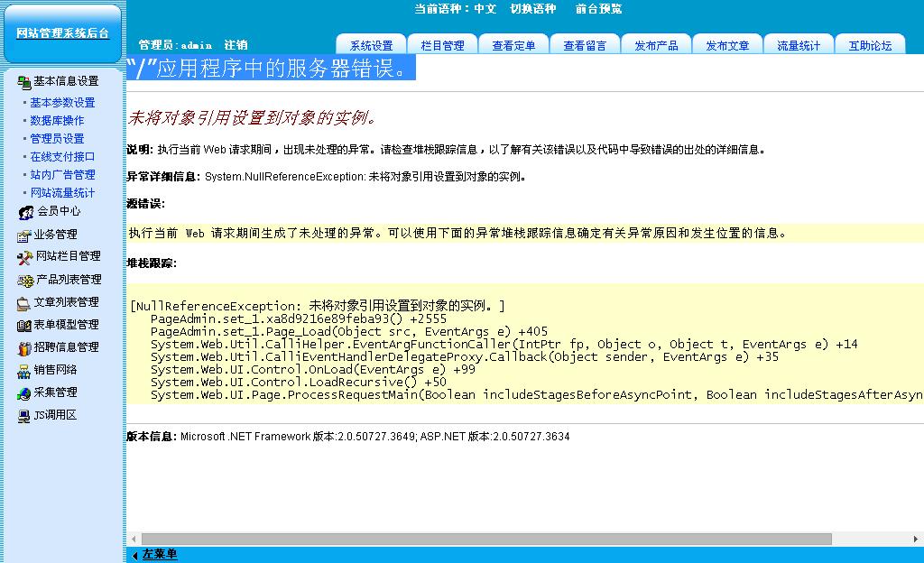The height and width of the screenshot is (563, 924).
Task: Click the JS调用区 monitor icon
Action: click(x=24, y=415)
